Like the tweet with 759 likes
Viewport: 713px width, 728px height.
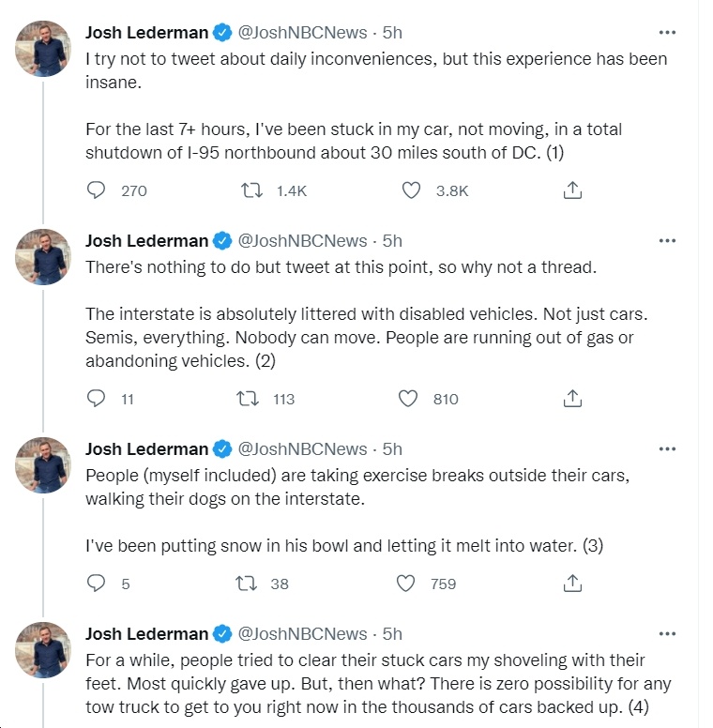pos(405,584)
